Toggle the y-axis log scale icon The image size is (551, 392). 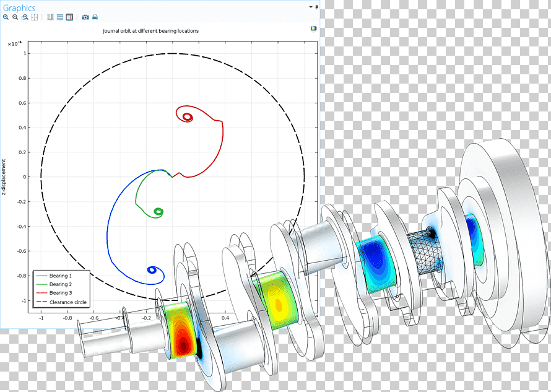point(60,17)
